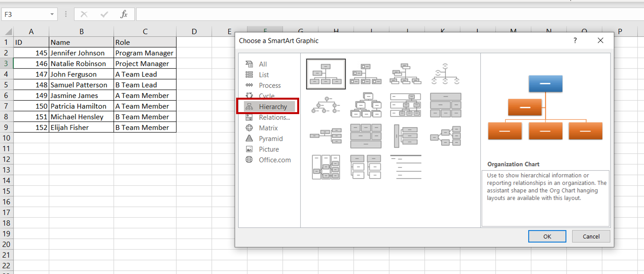Select the Organization Chart layout thumbnail
The image size is (644, 274).
[326, 74]
